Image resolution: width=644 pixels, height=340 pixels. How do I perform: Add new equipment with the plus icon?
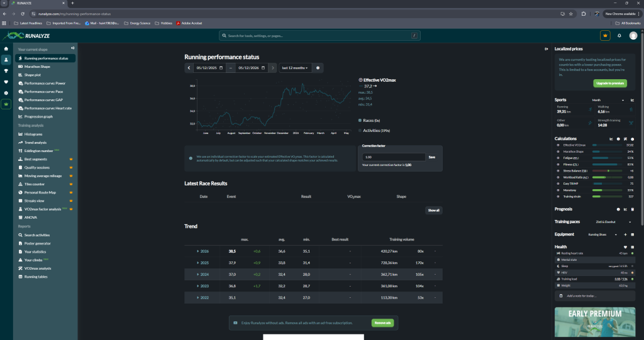[625, 234]
